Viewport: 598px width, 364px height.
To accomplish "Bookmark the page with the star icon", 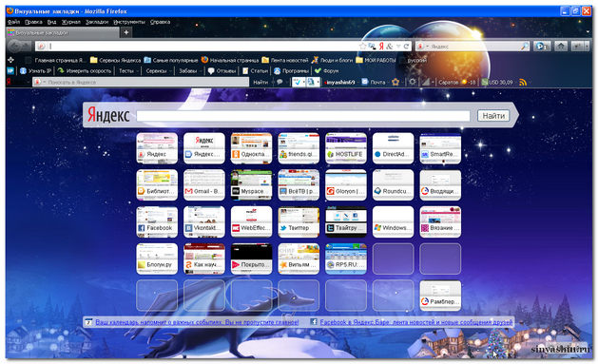I will pos(362,47).
